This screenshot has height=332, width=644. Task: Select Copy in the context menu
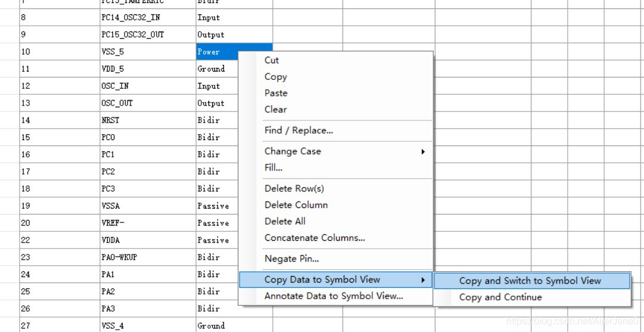tap(276, 77)
